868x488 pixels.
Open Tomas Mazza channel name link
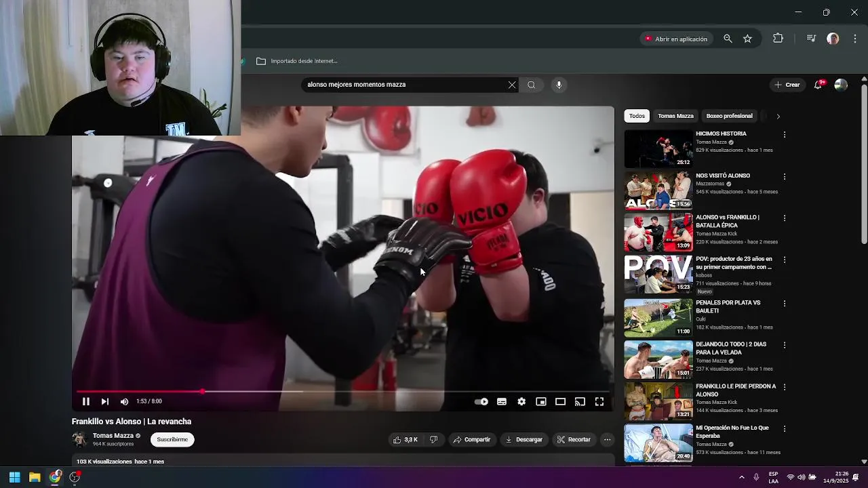click(113, 436)
